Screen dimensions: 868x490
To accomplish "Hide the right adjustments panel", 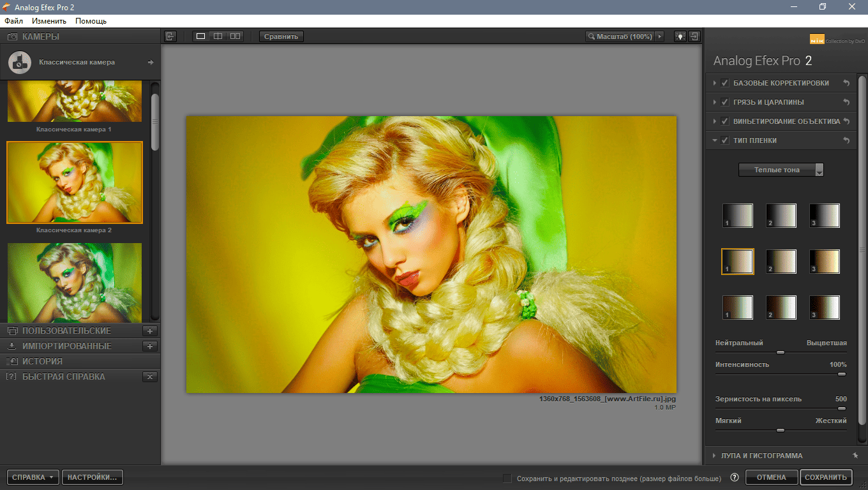I will point(695,36).
